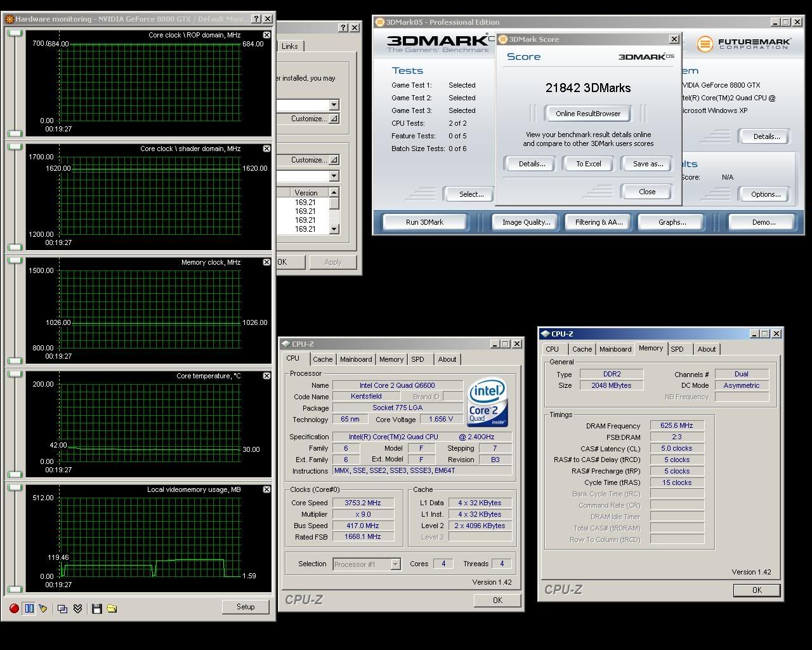This screenshot has height=650, width=812.
Task: Switch to CPU tab in CPU-Z memory window
Action: point(553,349)
